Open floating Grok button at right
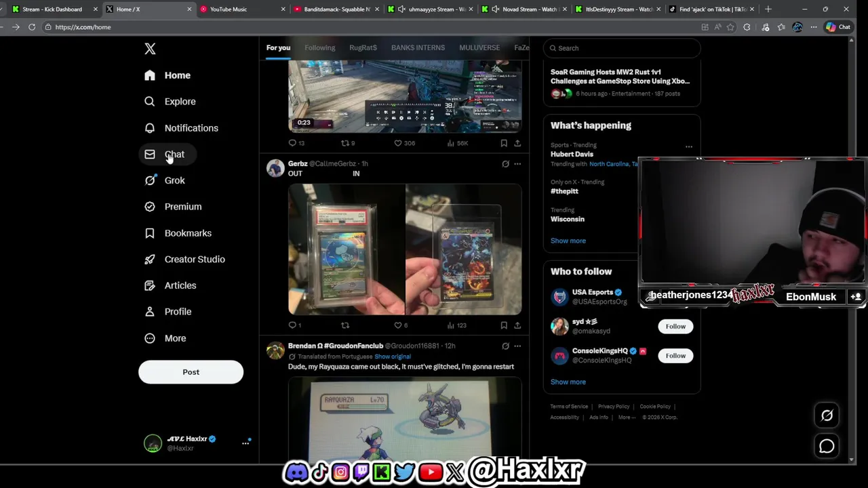The image size is (868, 488). pyautogui.click(x=827, y=416)
